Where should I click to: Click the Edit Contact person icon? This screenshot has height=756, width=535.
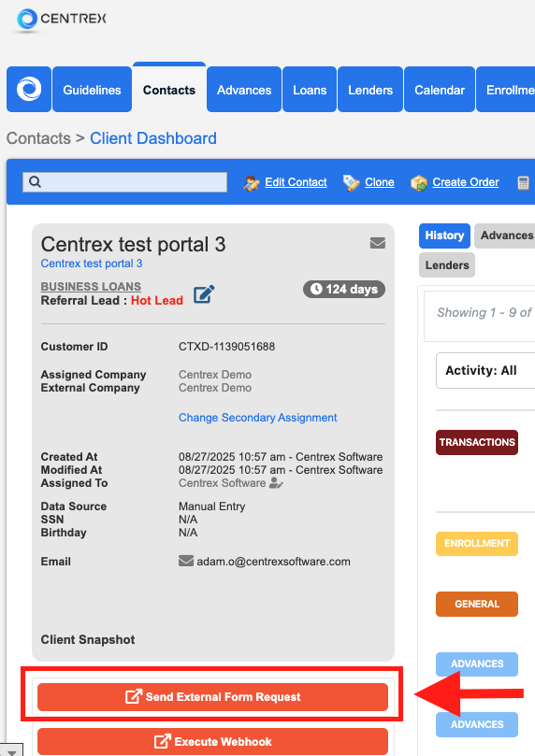click(252, 183)
